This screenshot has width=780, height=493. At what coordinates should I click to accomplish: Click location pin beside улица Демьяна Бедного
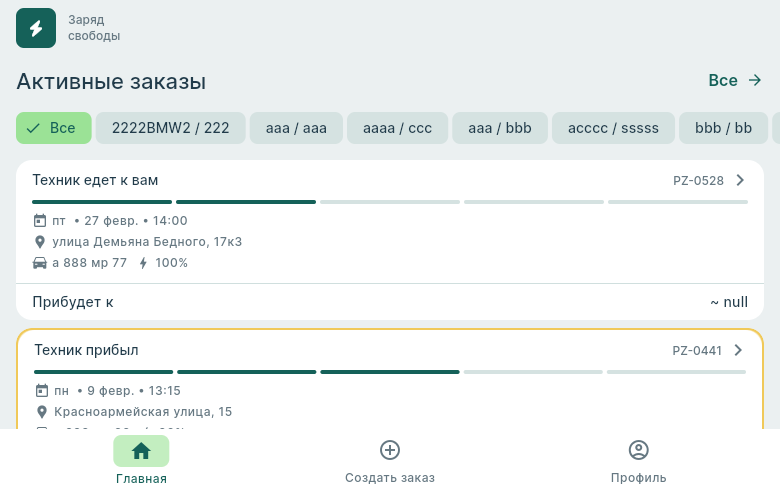[x=41, y=242]
